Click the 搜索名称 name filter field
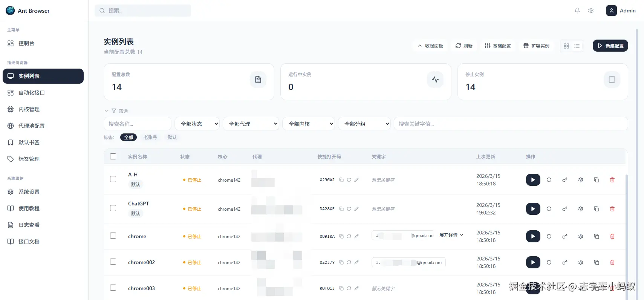The height and width of the screenshot is (300, 644). 138,124
